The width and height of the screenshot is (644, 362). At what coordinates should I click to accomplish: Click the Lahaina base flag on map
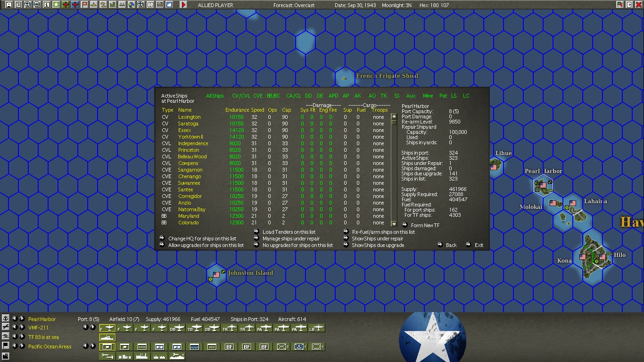[573, 204]
